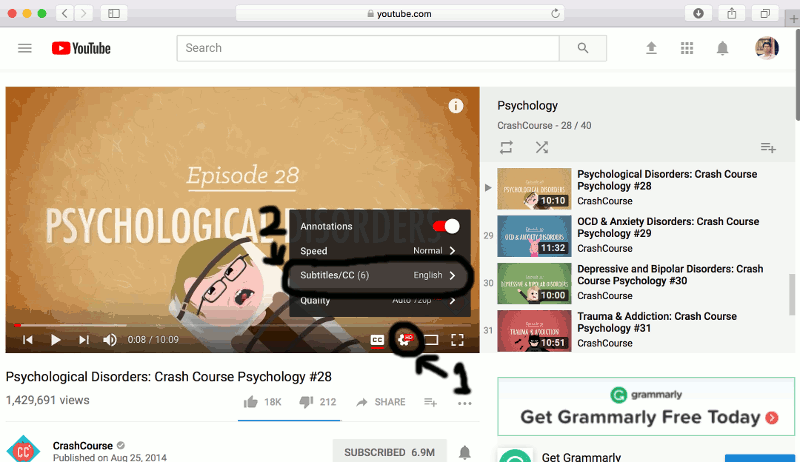800x462 pixels.
Task: Click the page vertical scrollbar
Action: click(797, 74)
